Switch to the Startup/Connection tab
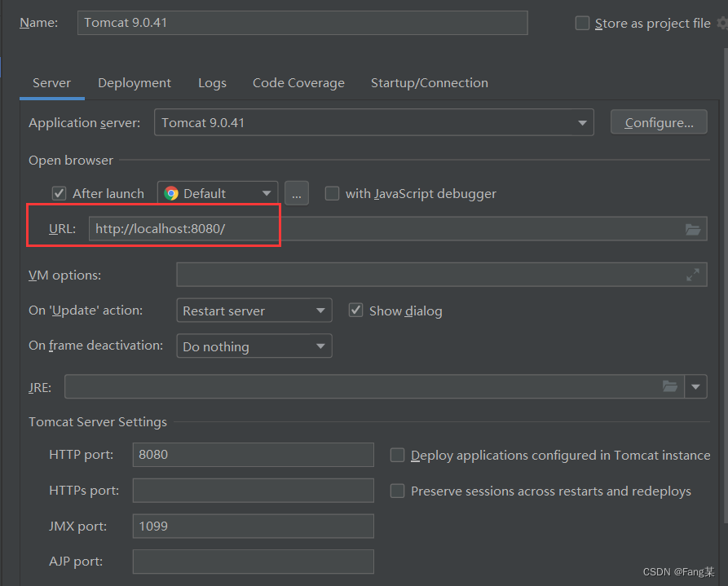This screenshot has width=728, height=586. click(430, 83)
